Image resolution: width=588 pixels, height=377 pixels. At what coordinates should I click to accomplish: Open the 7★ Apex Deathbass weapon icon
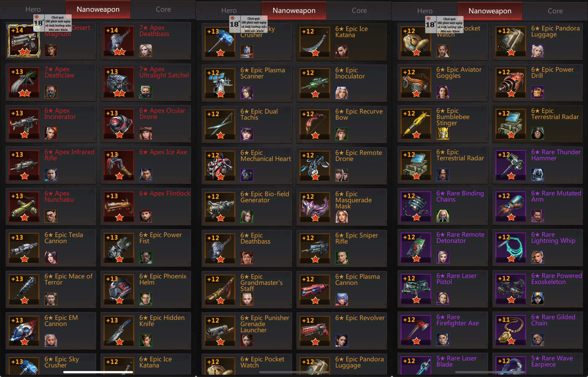coord(119,41)
